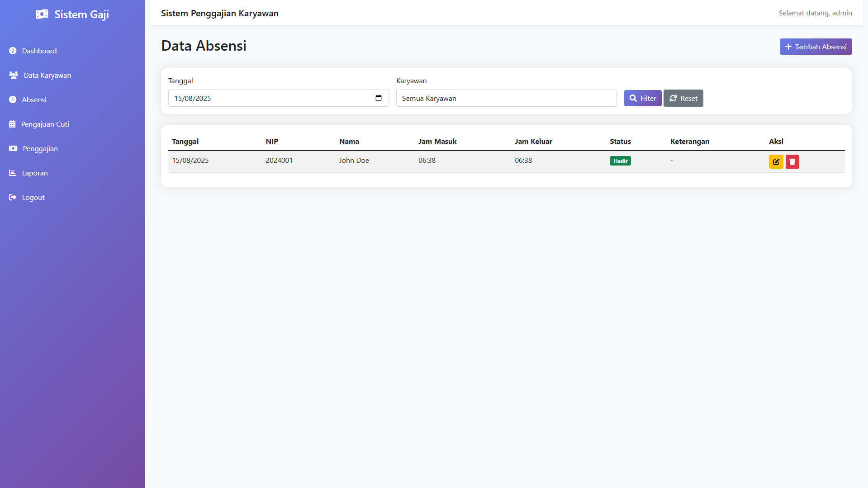Click the Absensi clock icon
Image resolution: width=868 pixels, height=488 pixels.
(x=13, y=99)
